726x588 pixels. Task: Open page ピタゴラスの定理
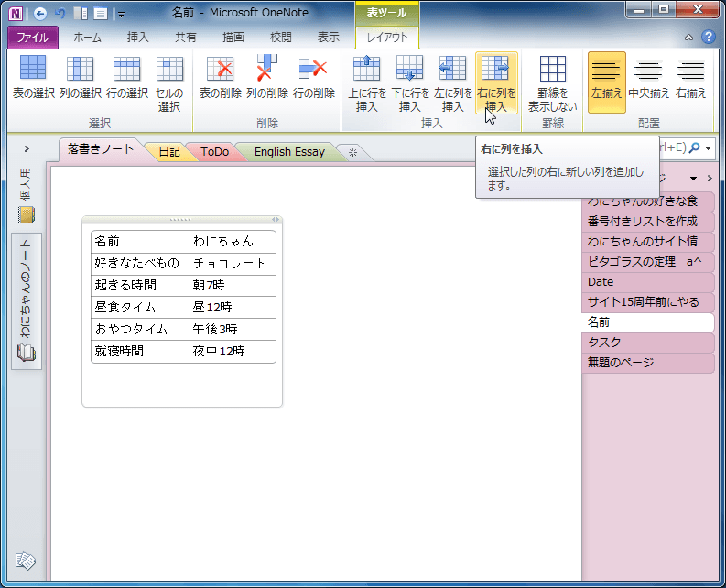[x=648, y=262]
